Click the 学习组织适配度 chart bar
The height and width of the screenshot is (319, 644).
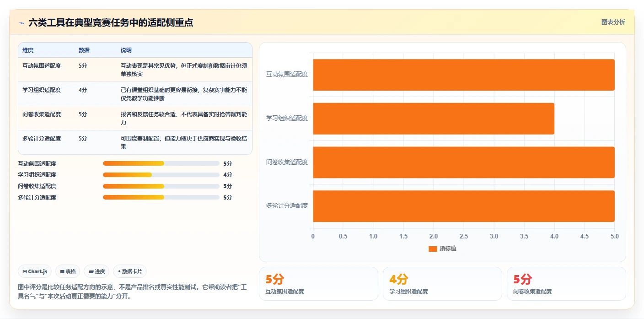coord(434,119)
